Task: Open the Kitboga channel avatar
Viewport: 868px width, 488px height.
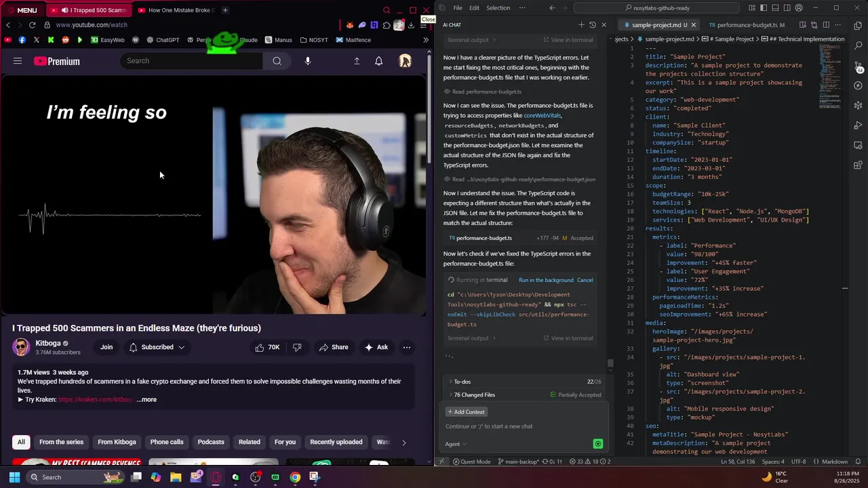Action: tap(21, 347)
